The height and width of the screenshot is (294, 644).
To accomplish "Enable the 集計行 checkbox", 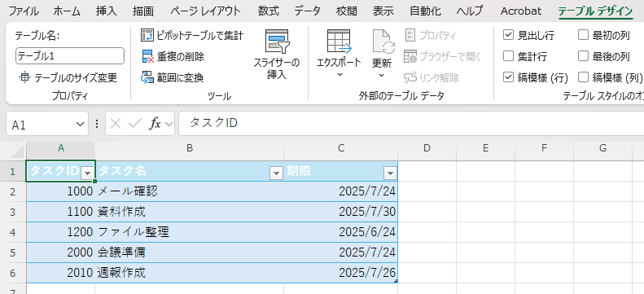I will tap(508, 56).
